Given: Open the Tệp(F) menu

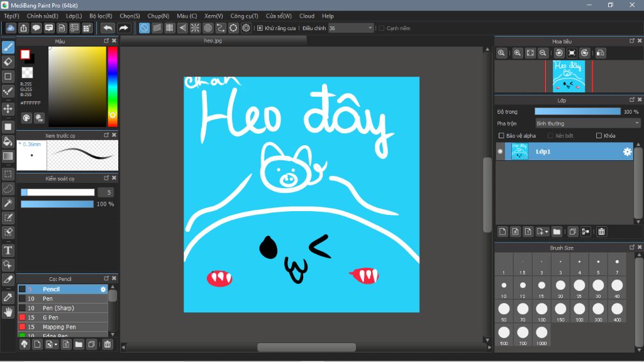Looking at the screenshot, I should pyautogui.click(x=11, y=16).
